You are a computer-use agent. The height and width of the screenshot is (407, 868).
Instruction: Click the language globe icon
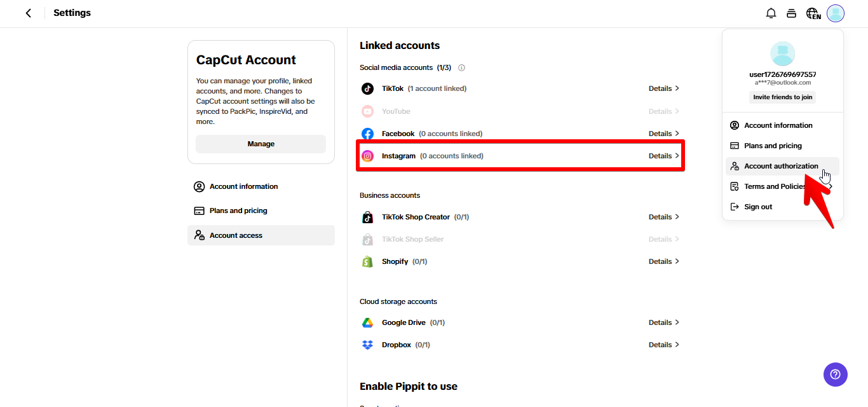click(813, 13)
